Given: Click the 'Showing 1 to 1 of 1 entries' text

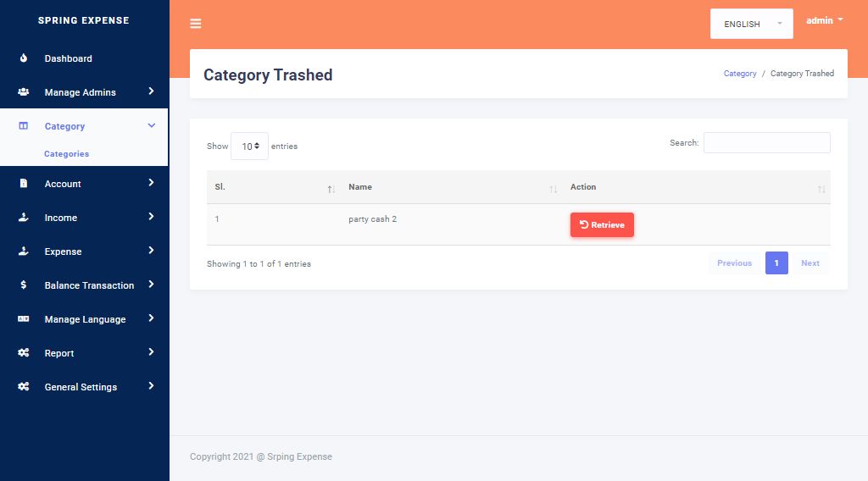Looking at the screenshot, I should pos(259,263).
